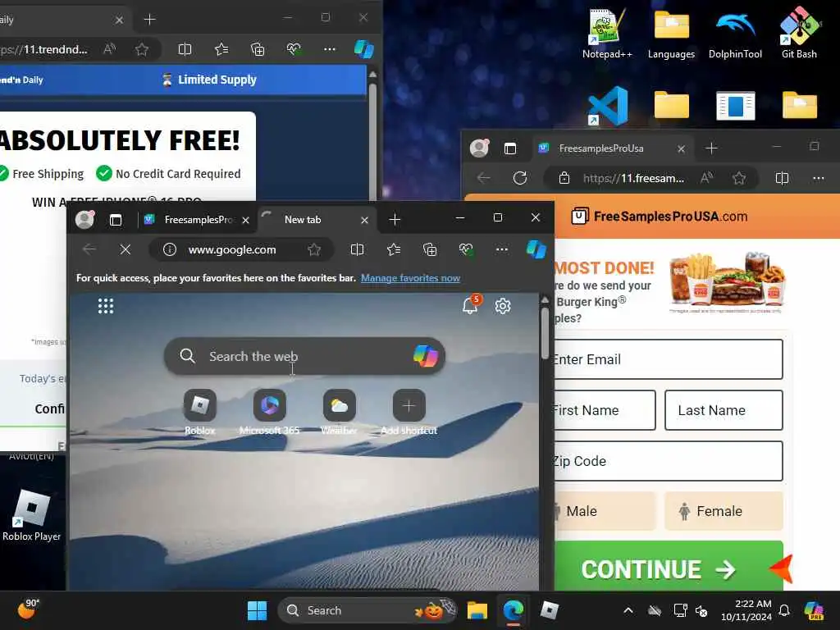Open Collections in the Trend'n Daily window
The image size is (840, 630).
click(x=258, y=49)
